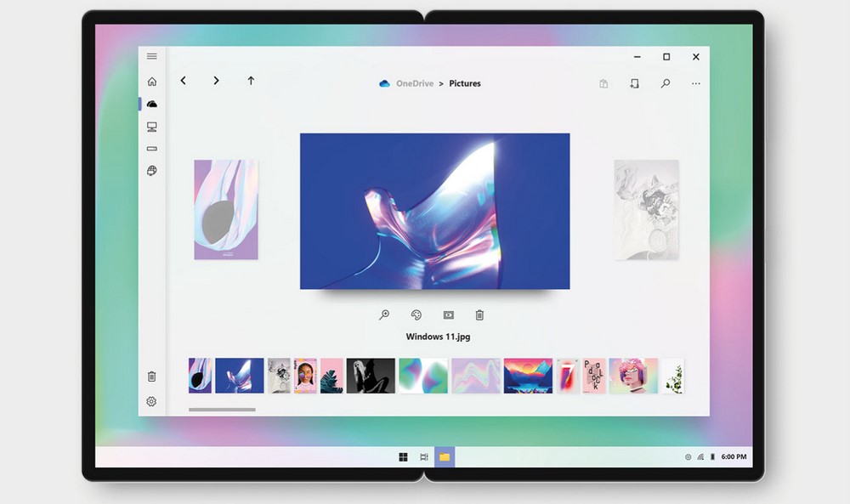Select the pink typography poster thumbnail
Viewport: 850px width, 504px height.
pos(594,375)
